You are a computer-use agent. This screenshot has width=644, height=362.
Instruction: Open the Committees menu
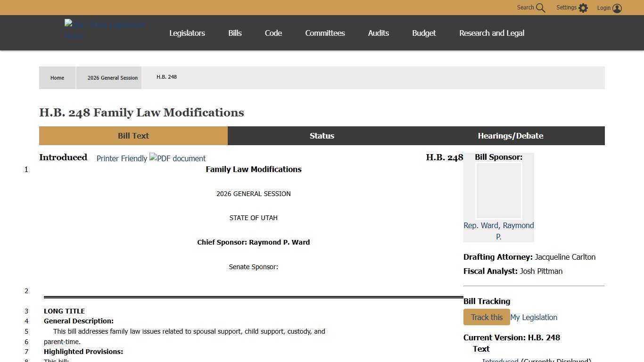(325, 33)
